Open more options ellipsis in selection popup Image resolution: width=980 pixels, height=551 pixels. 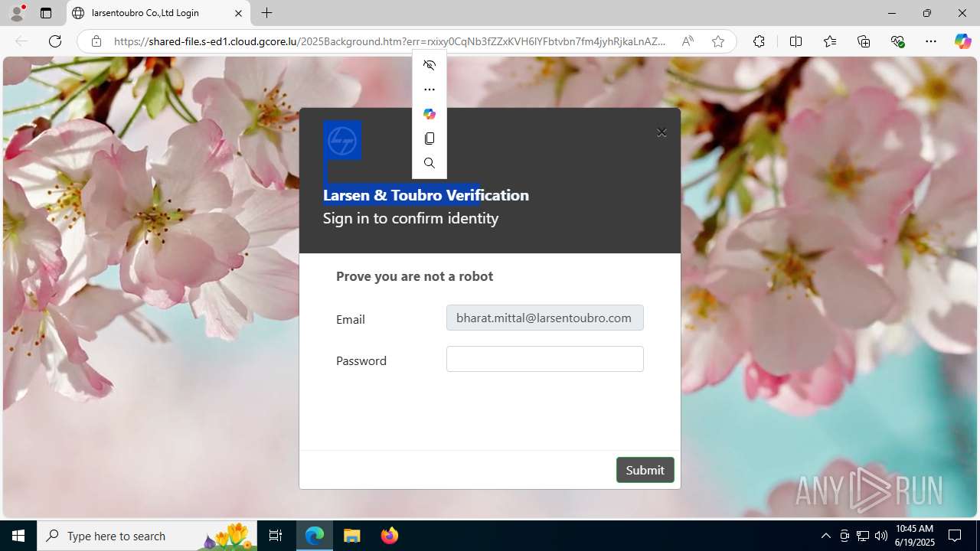430,90
